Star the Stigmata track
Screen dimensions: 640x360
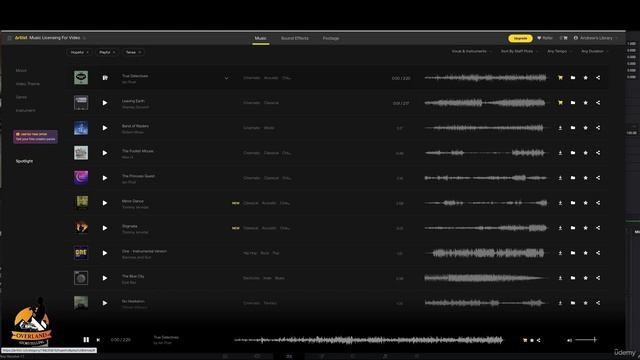point(586,228)
